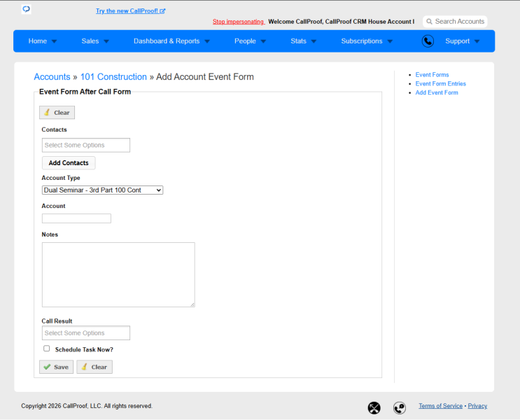Open the People menu
Screen dimensions: 520x420
pos(245,41)
